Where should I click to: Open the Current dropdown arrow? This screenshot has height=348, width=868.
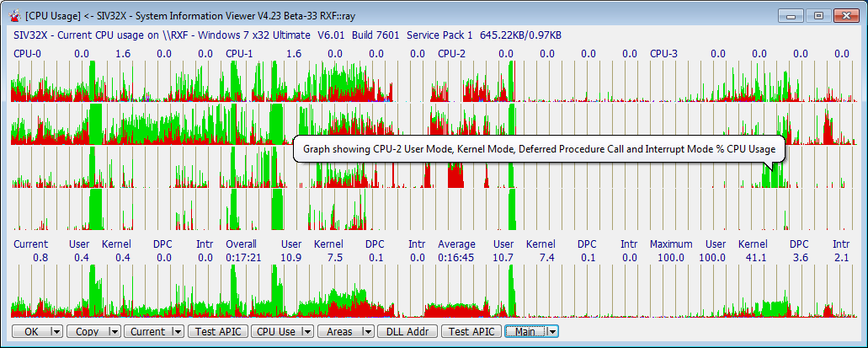[x=178, y=332]
